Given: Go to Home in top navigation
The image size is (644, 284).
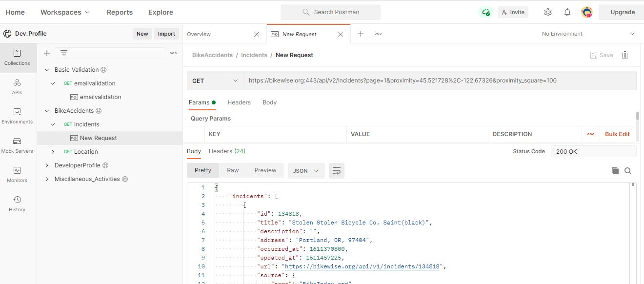Looking at the screenshot, I should [15, 12].
